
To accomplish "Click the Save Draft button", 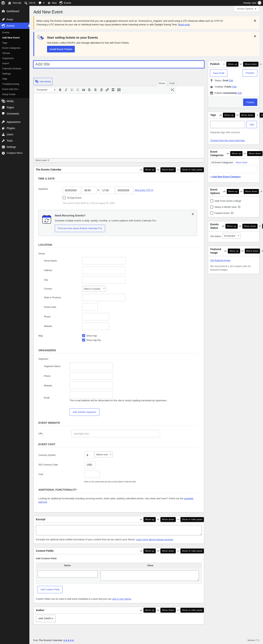I will [x=219, y=73].
